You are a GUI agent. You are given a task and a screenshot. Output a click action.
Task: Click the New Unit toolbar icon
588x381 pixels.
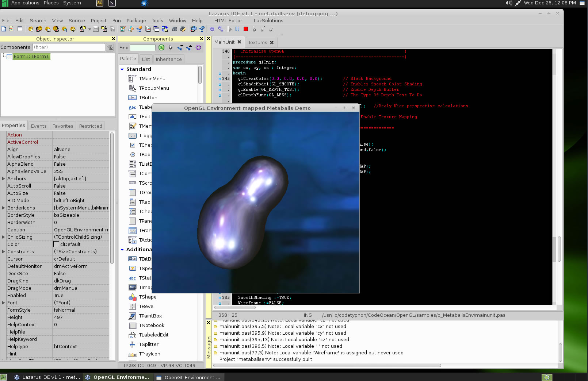tap(11, 29)
